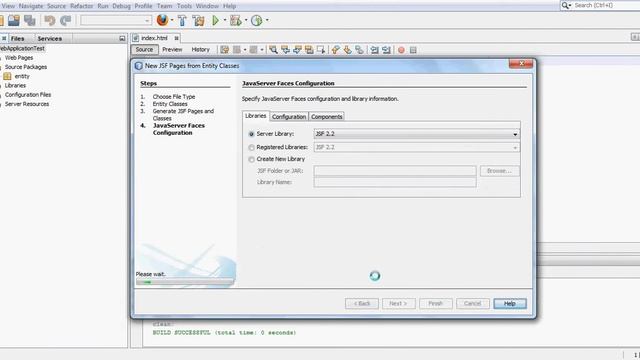
Task: Click Clean and Build Project icon
Action: click(x=198, y=20)
